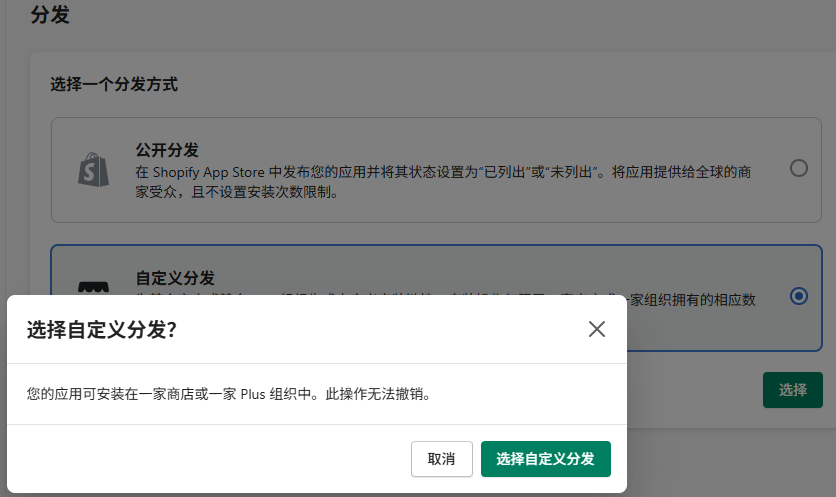Click the Shopify bag icon

(93, 168)
